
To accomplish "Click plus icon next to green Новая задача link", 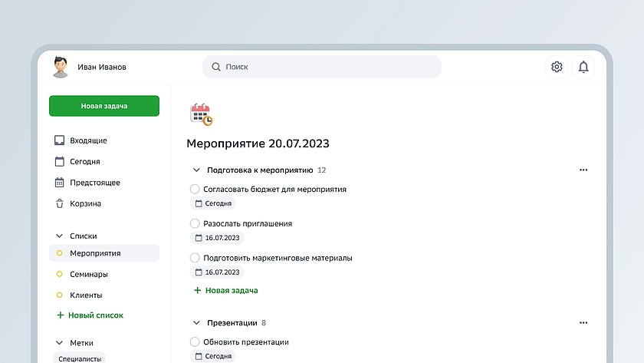I will point(198,290).
